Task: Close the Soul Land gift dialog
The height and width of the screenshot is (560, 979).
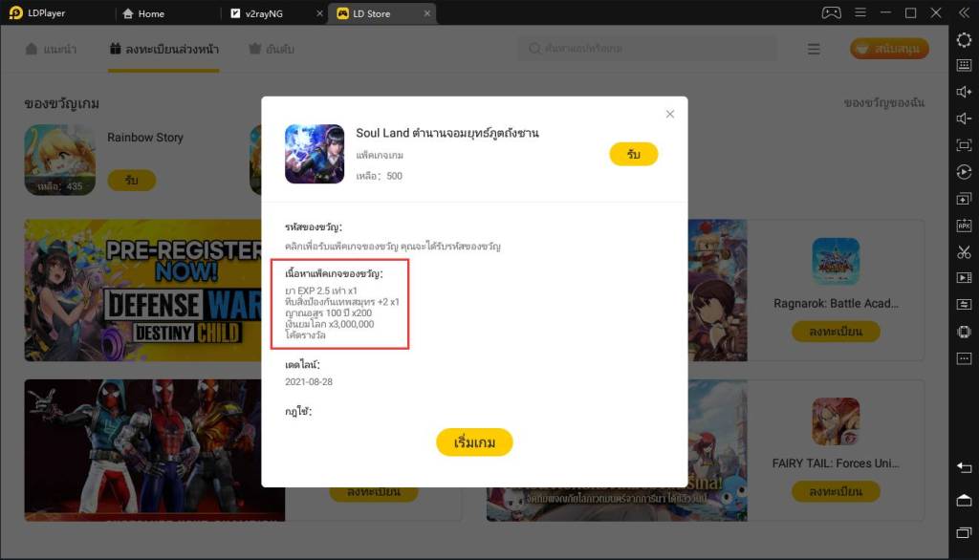Action: 670,115
